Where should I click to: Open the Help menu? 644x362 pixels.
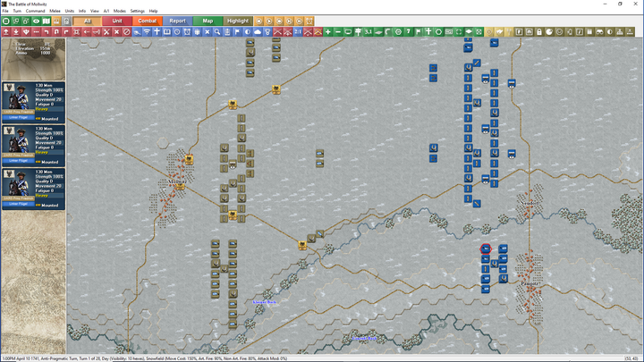coord(153,11)
